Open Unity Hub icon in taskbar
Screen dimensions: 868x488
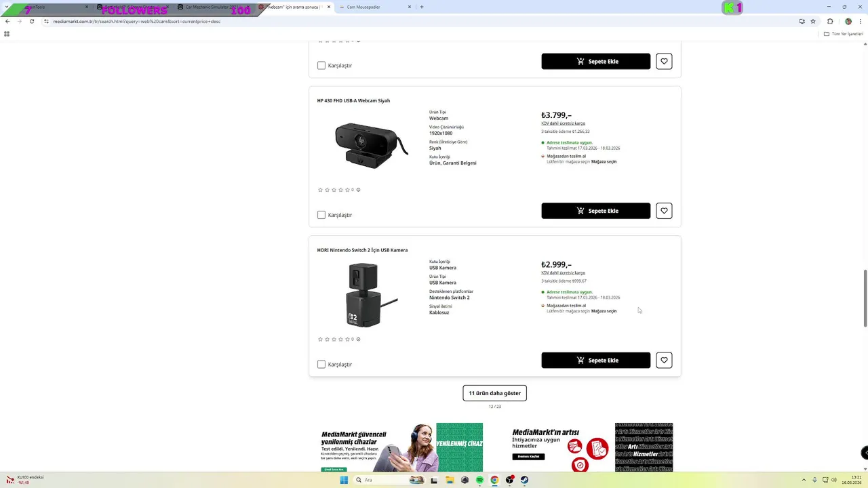click(x=465, y=480)
